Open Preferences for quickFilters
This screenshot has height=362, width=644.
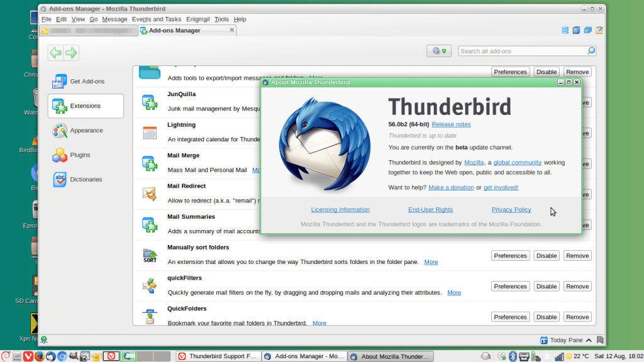[510, 286]
